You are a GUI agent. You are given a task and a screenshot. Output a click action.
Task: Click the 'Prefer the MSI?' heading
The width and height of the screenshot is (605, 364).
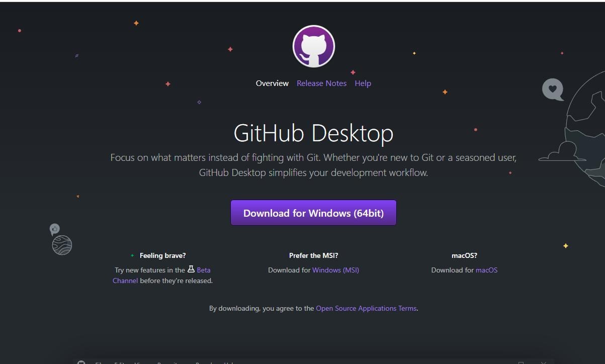click(313, 255)
